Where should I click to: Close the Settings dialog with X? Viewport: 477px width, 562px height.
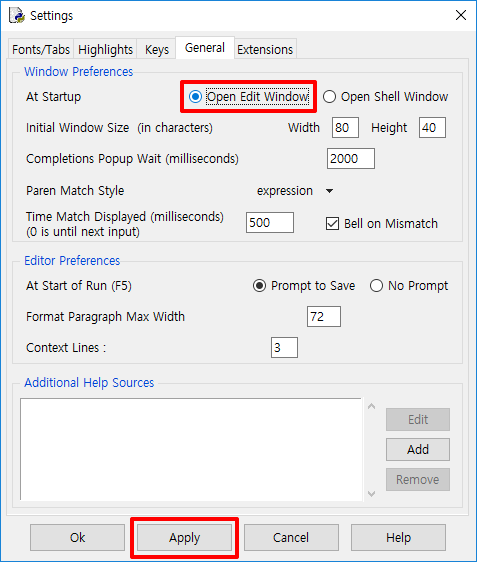pyautogui.click(x=461, y=15)
